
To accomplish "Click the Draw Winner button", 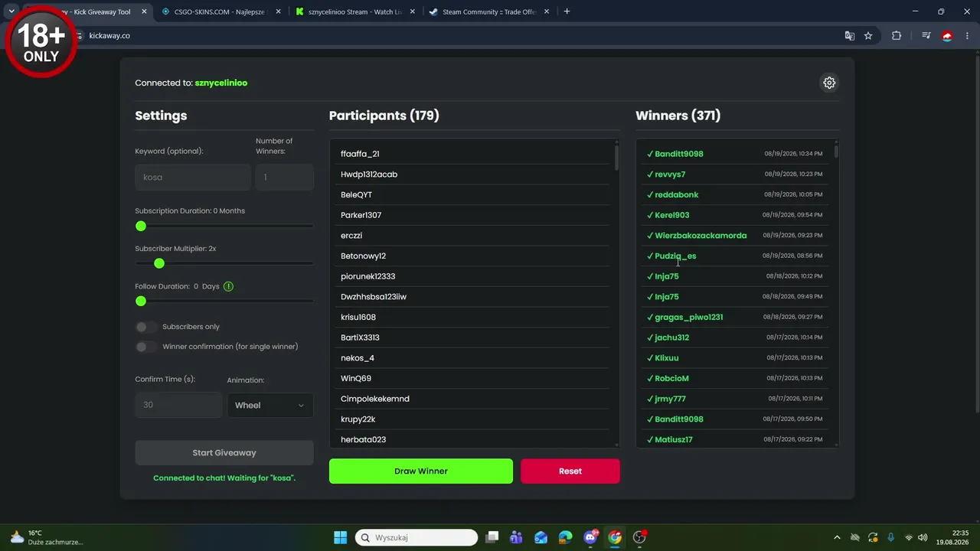I will [421, 471].
